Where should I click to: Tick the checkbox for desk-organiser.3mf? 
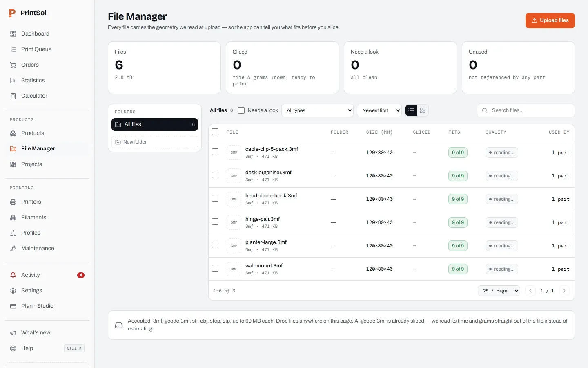[215, 175]
